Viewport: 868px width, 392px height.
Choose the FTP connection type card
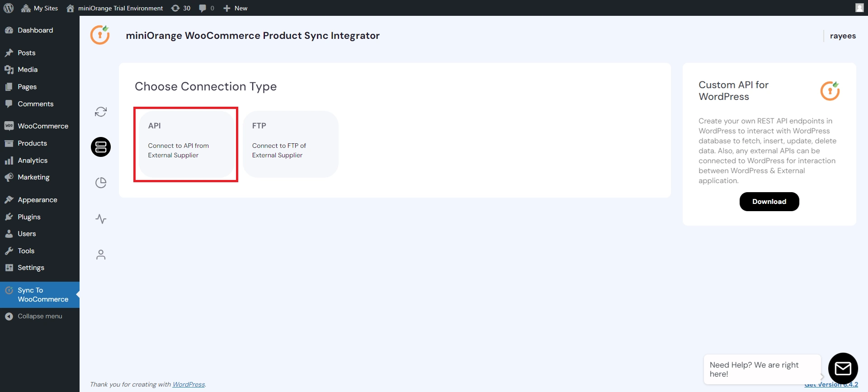pyautogui.click(x=291, y=144)
